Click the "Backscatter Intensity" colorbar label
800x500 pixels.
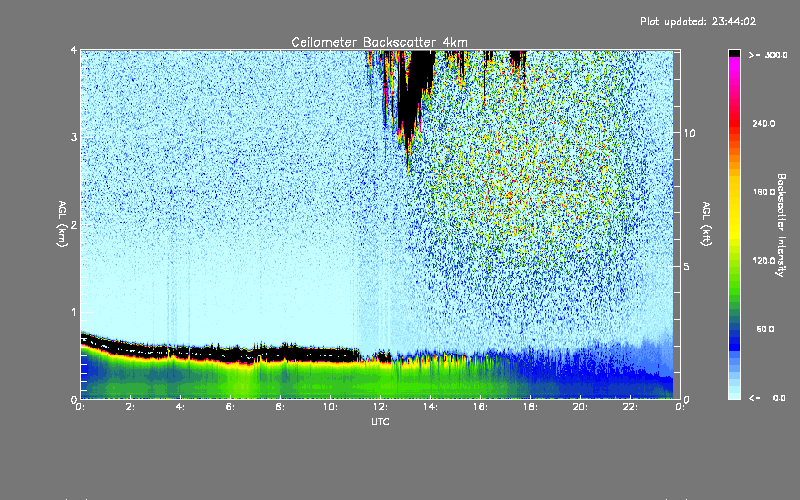pos(781,225)
